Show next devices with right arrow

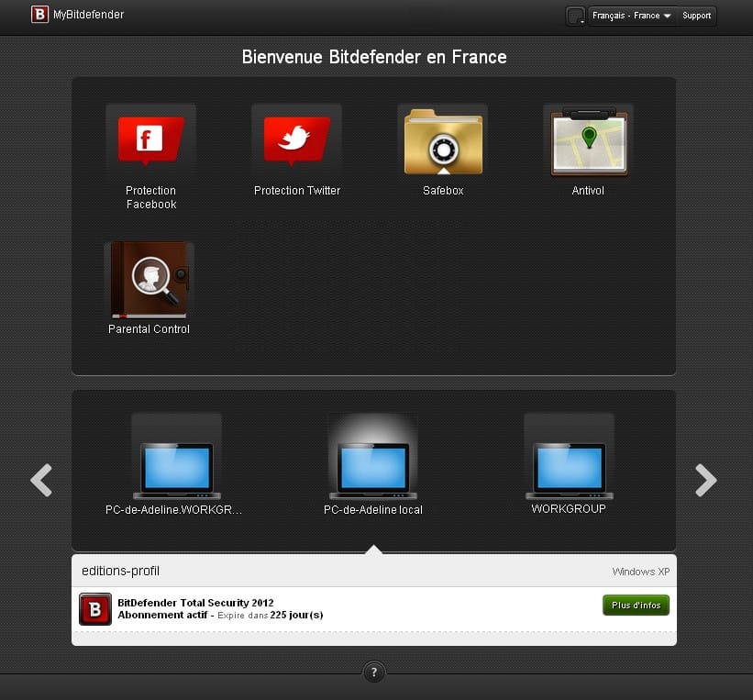(706, 480)
